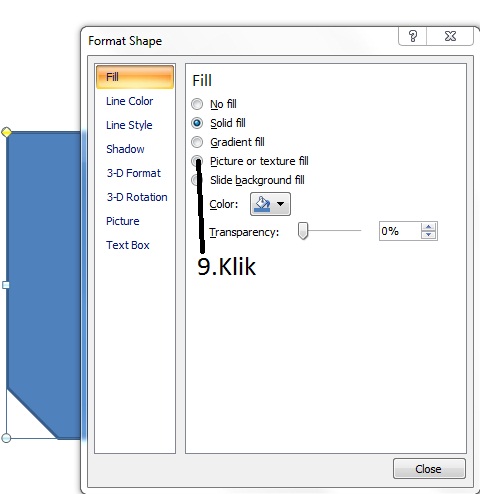
Task: Click the help question mark icon
Action: coord(413,36)
